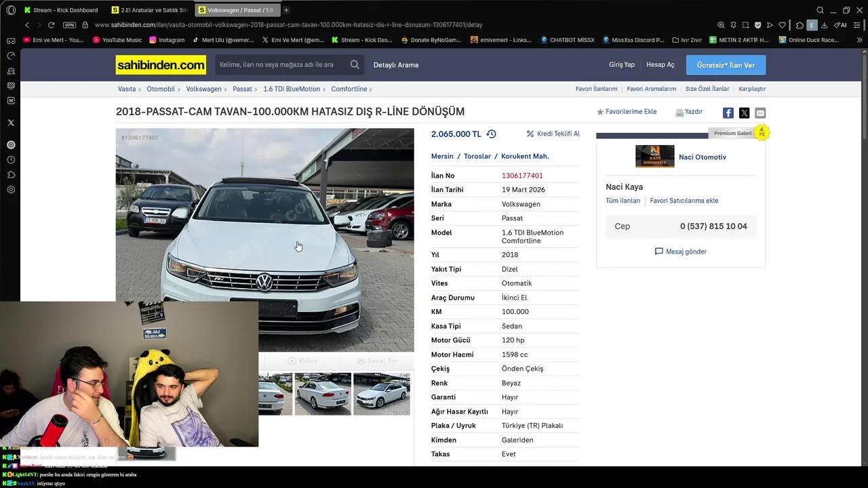Submit search with magnifier icon
The width and height of the screenshot is (868, 488).
tap(355, 64)
